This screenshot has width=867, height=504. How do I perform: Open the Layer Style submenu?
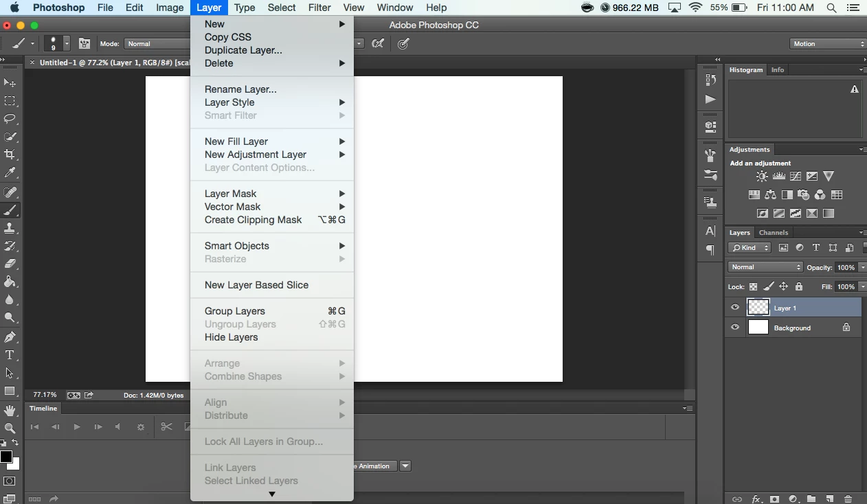272,102
